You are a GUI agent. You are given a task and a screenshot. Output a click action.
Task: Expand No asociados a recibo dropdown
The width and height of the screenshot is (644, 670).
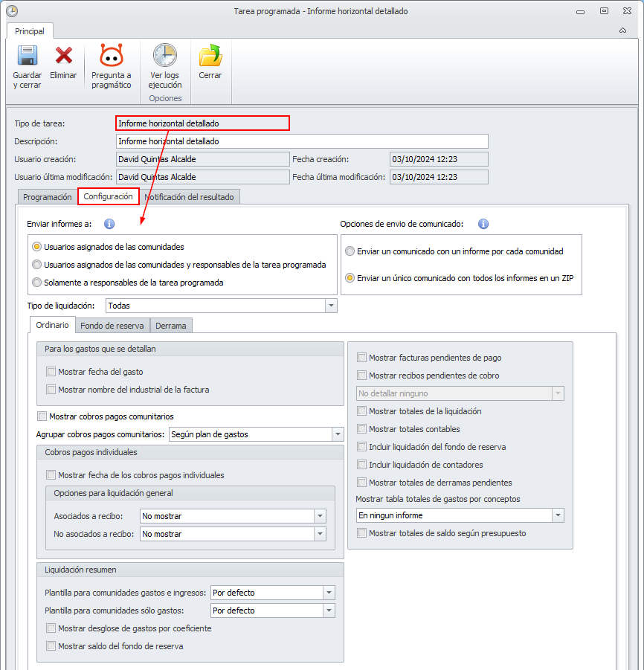coord(320,534)
